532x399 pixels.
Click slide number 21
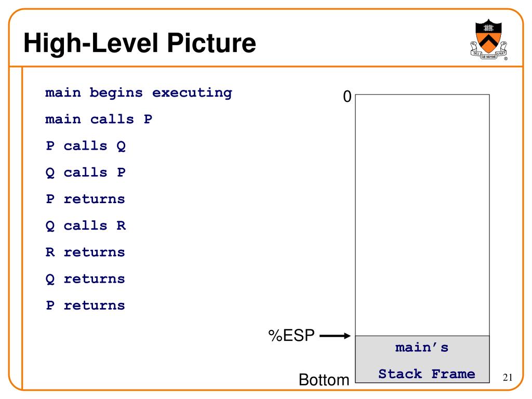tap(508, 377)
